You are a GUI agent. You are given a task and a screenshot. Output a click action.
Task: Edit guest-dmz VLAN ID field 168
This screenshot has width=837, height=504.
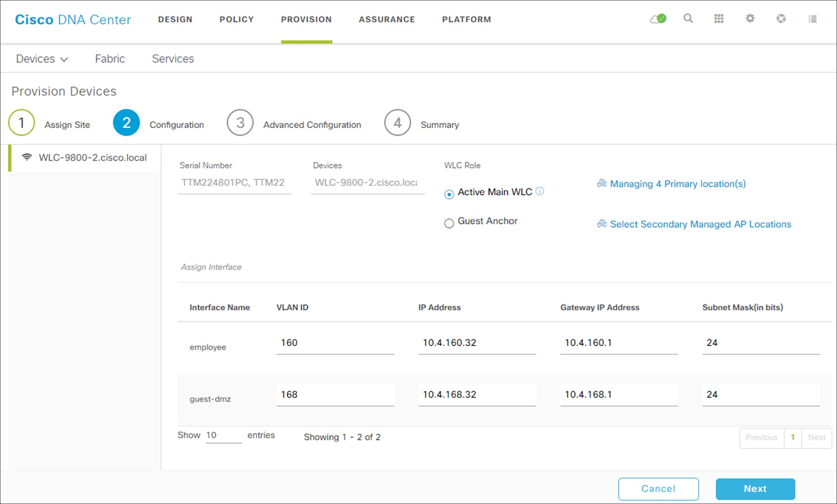[335, 395]
